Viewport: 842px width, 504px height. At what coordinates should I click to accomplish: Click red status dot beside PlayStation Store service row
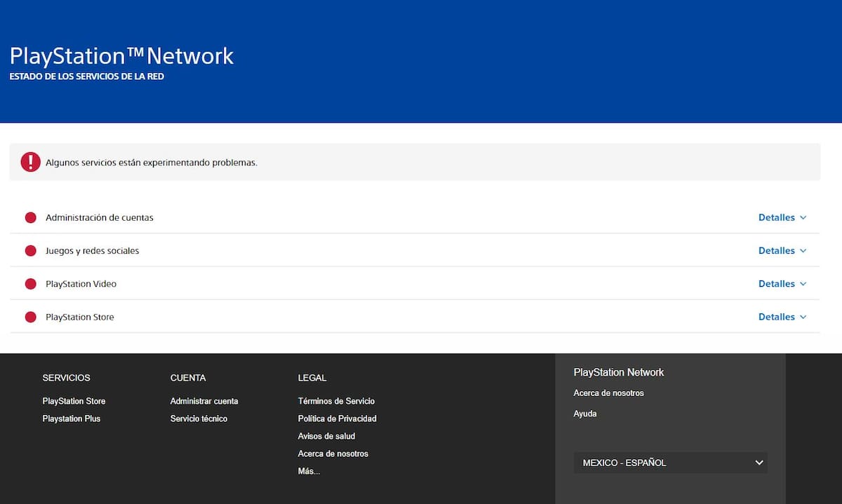click(30, 317)
